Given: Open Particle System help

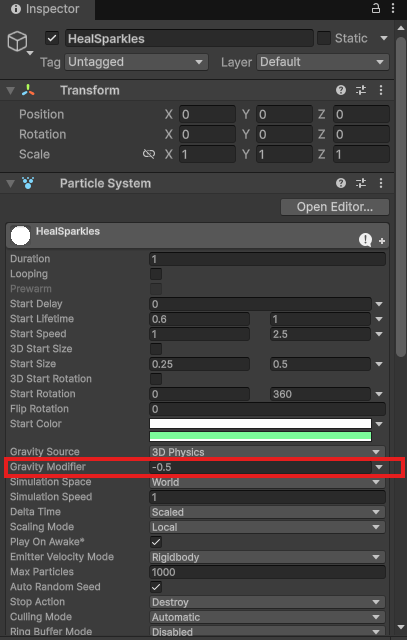Looking at the screenshot, I should (341, 183).
